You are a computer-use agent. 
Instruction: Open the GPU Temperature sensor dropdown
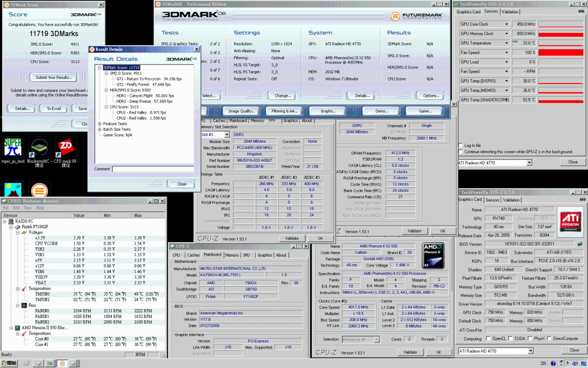[x=506, y=43]
